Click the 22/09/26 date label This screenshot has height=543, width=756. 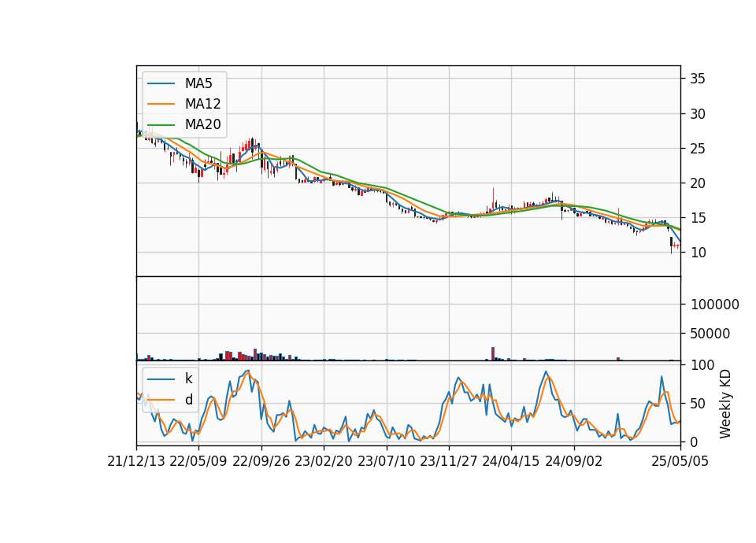coord(261,461)
